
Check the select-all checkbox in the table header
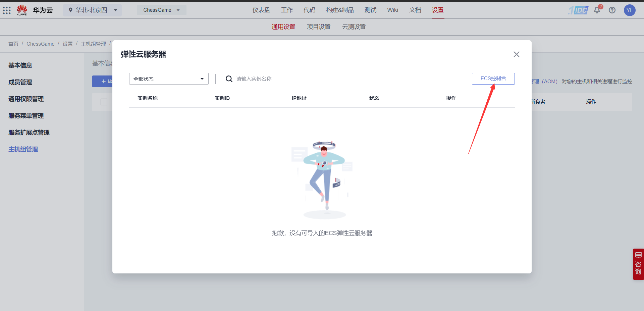pos(104,102)
